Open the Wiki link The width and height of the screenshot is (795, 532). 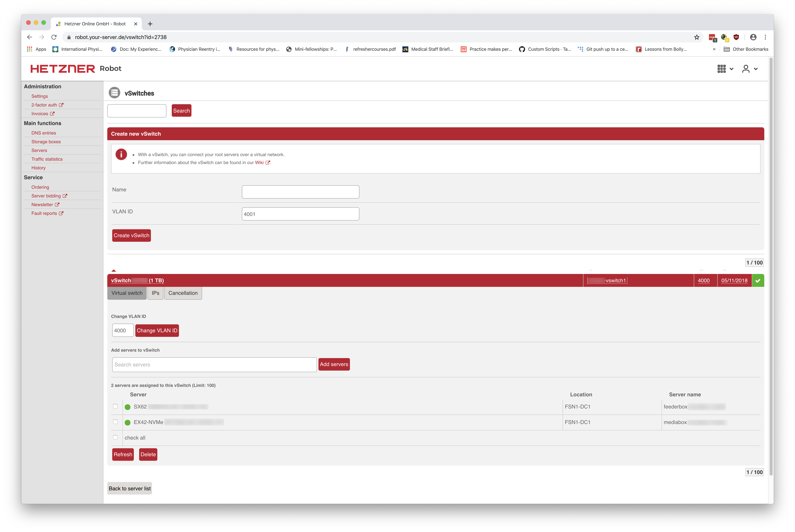pos(259,163)
